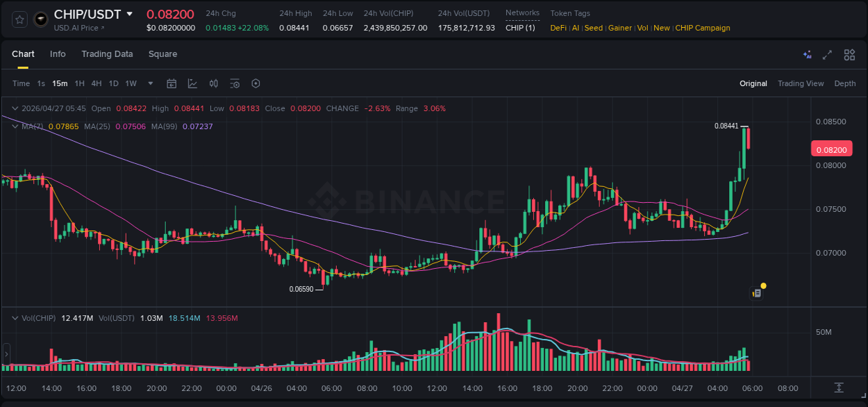Open the chart display settings list icon
Screen dimensions: 868x407
[235, 83]
